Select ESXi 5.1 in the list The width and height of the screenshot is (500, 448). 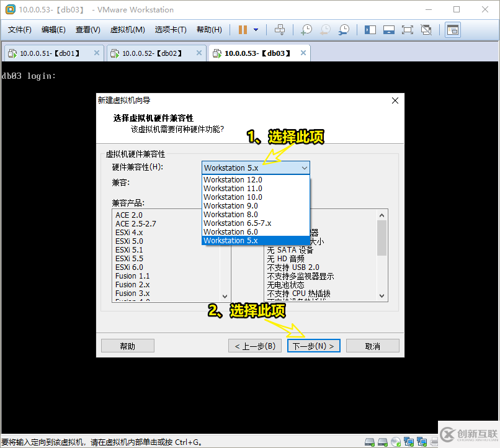(x=129, y=250)
